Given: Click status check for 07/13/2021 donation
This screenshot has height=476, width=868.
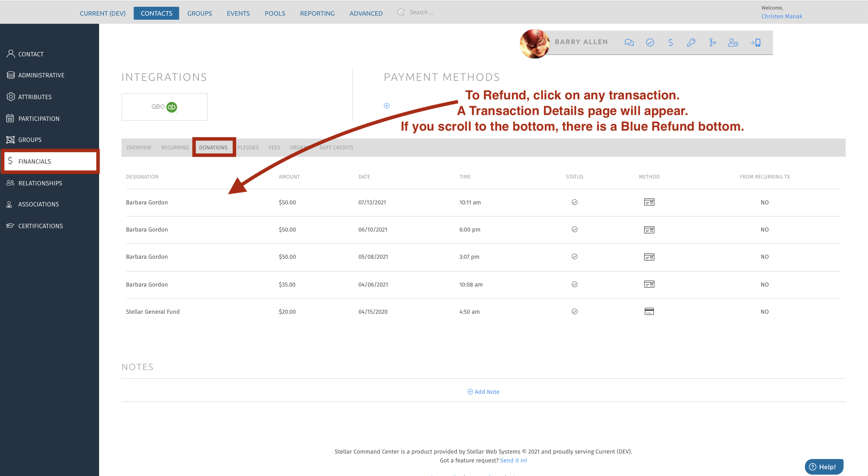Looking at the screenshot, I should pyautogui.click(x=574, y=202).
